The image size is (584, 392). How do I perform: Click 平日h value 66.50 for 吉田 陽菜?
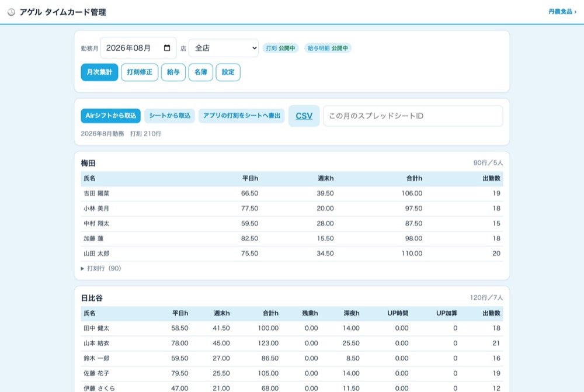pyautogui.click(x=249, y=193)
